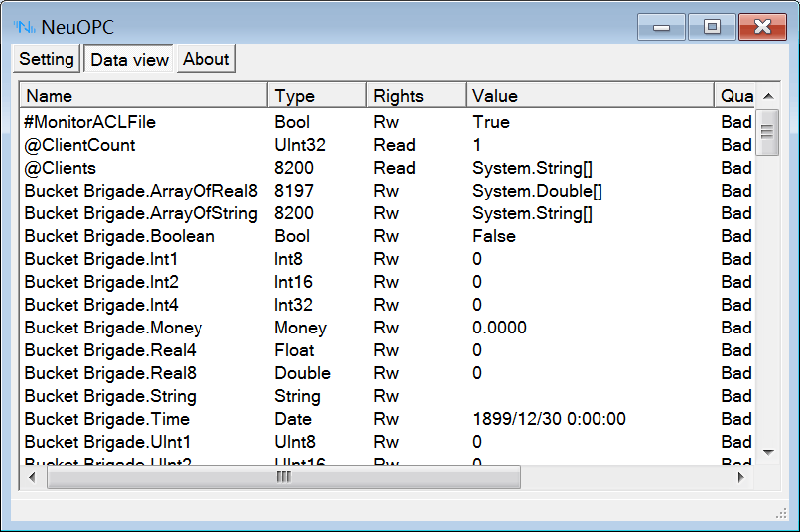
Task: Switch to the Setting tab
Action: point(47,59)
